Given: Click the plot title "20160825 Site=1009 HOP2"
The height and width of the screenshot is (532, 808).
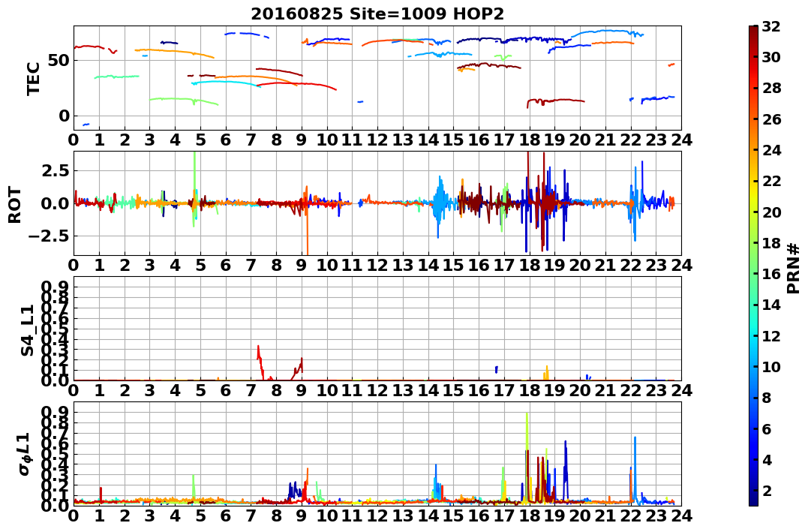Looking at the screenshot, I should pos(377,14).
